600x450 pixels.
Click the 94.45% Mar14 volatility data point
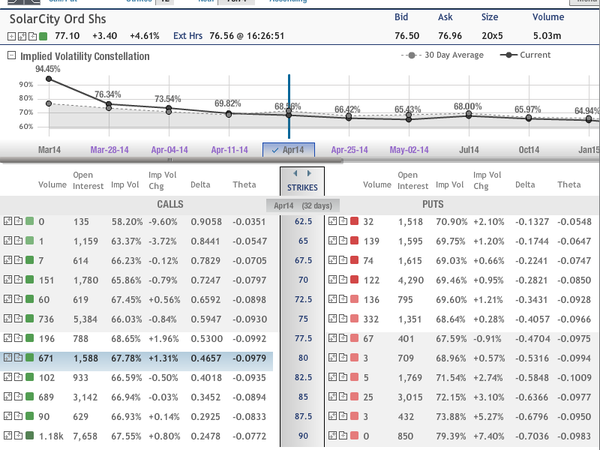(x=49, y=79)
